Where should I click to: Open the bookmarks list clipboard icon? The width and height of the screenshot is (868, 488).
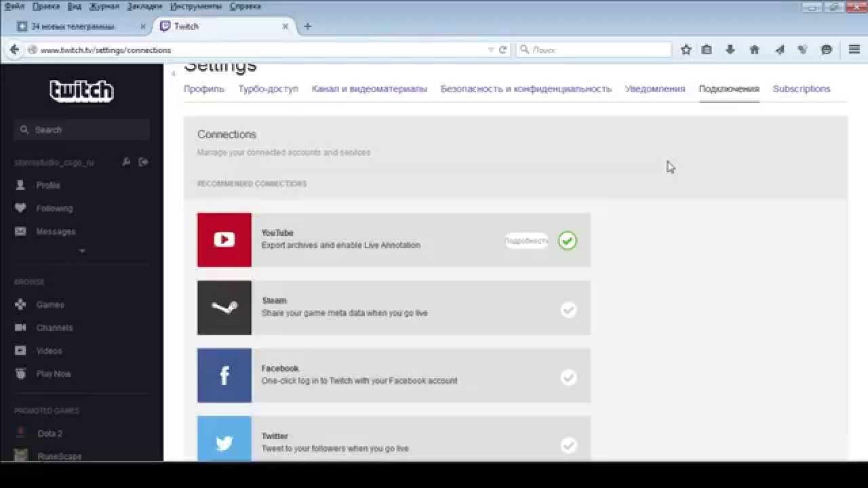click(707, 49)
